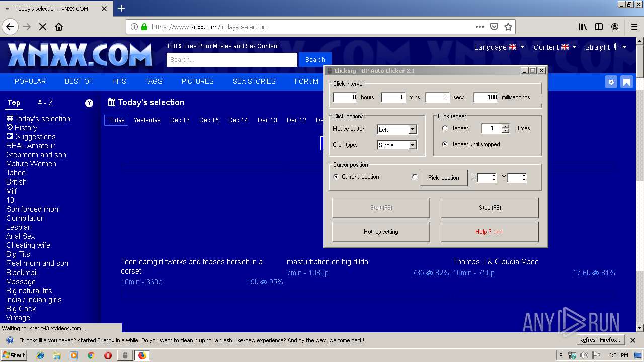Select the radio button beside Pick location
The height and width of the screenshot is (362, 644).
pyautogui.click(x=415, y=177)
